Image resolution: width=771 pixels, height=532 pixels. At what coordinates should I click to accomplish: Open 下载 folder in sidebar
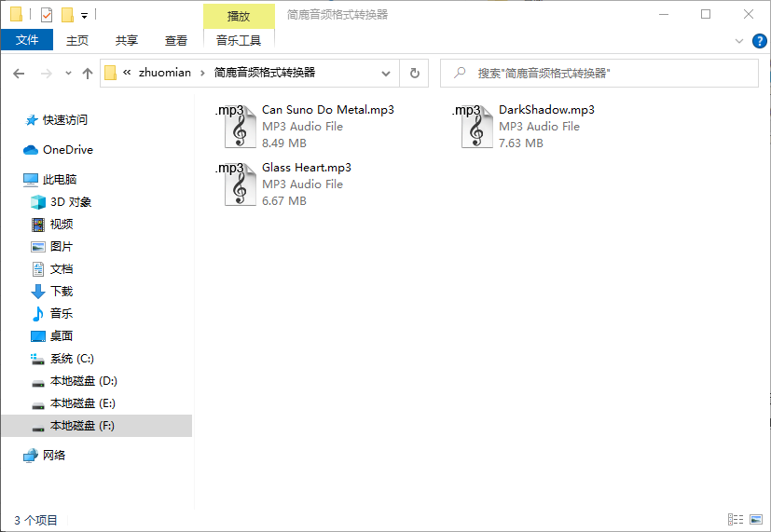point(62,292)
